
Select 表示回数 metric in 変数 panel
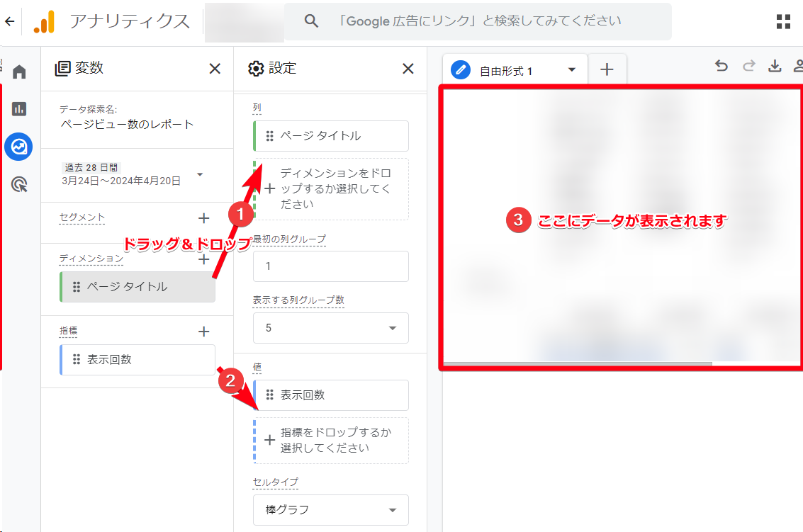(137, 359)
